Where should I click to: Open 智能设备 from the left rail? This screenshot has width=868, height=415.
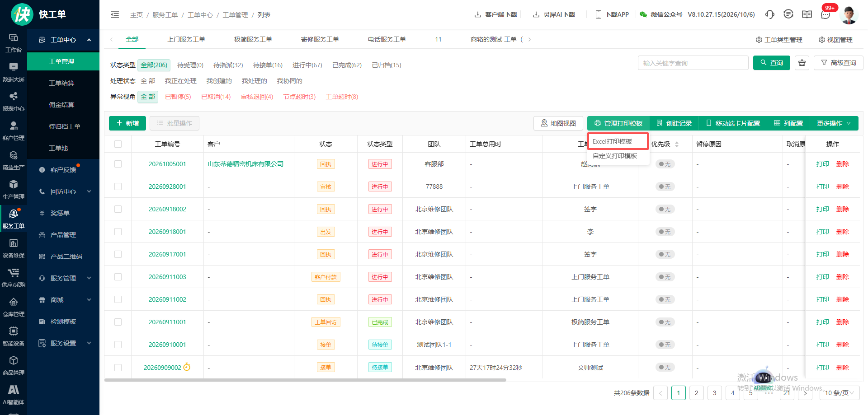pyautogui.click(x=14, y=336)
